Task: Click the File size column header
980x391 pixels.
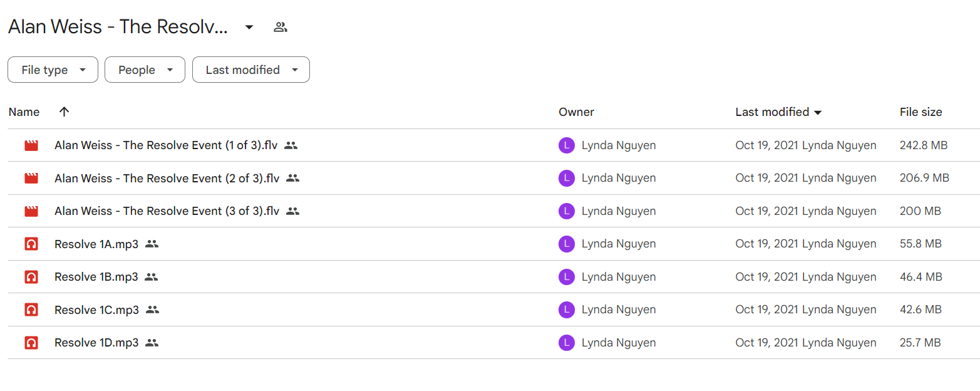Action: pos(921,112)
